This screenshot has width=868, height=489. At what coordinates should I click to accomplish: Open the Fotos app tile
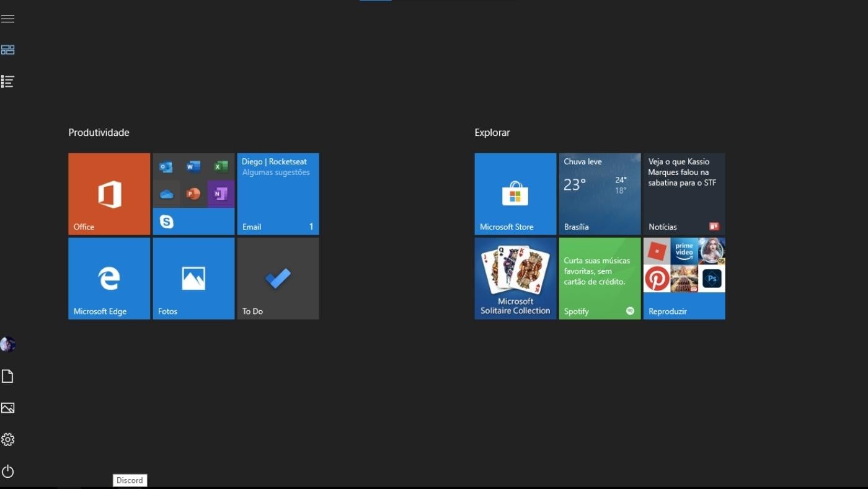[x=193, y=278]
